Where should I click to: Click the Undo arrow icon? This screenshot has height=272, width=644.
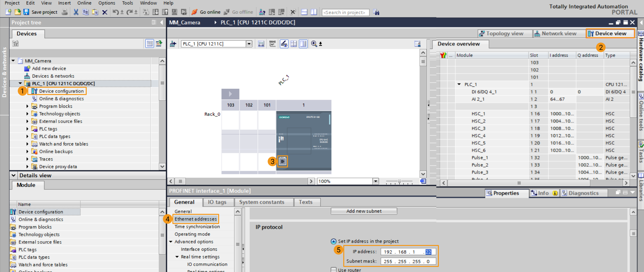click(116, 12)
